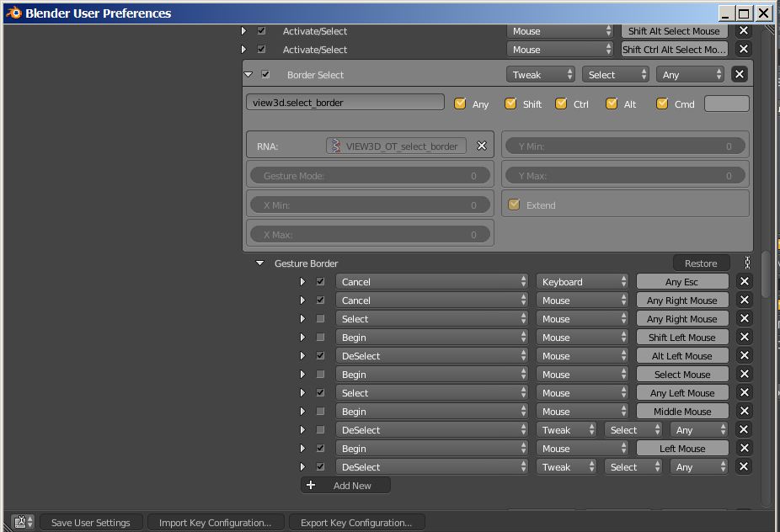
Task: Change the Shift Alt Select Mouse binding
Action: (x=674, y=31)
